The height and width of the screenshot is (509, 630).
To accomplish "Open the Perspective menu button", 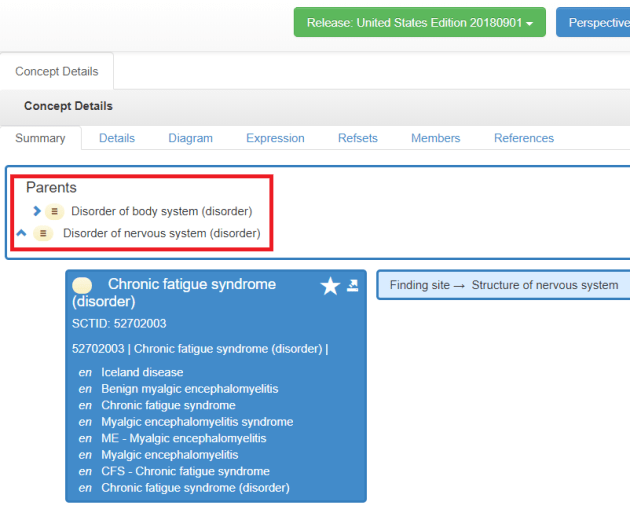I will pos(595,22).
